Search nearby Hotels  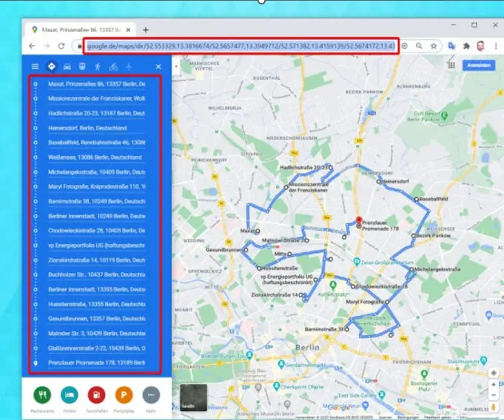pyautogui.click(x=70, y=396)
